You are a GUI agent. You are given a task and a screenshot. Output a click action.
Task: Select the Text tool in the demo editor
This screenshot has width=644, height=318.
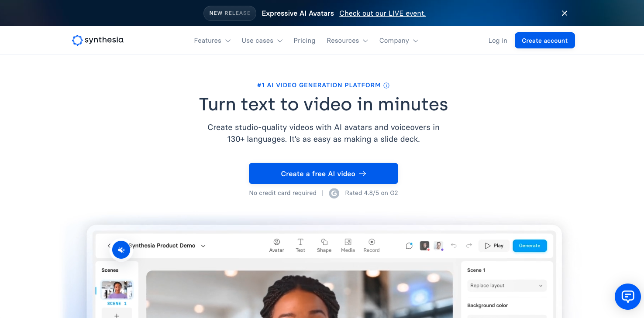tap(300, 246)
